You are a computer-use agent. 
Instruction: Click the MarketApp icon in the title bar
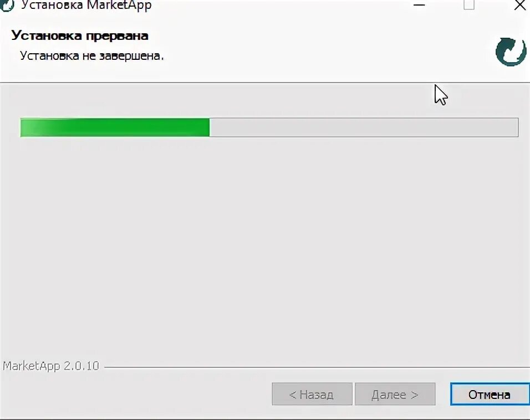[x=7, y=5]
